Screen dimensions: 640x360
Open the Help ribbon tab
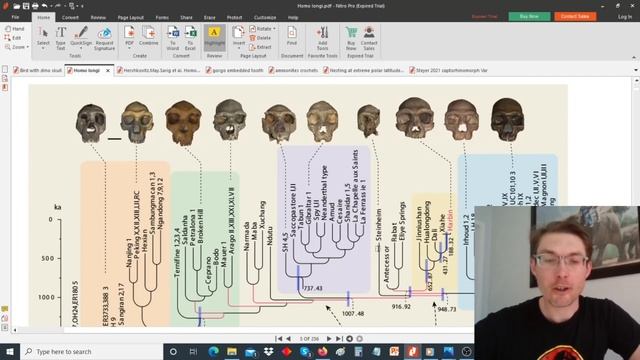(293, 17)
